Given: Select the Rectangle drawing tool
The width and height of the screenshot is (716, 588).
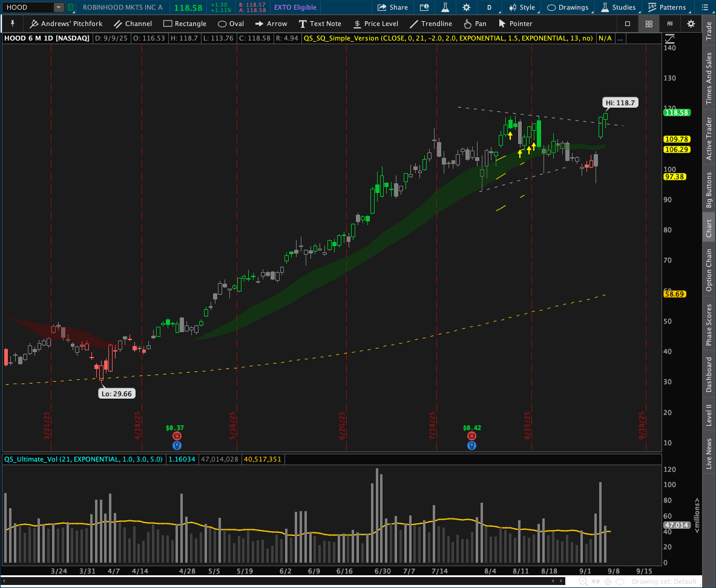Looking at the screenshot, I should pos(185,24).
